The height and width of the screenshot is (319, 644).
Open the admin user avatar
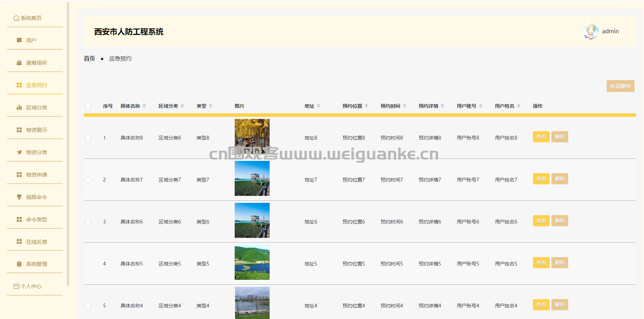590,31
